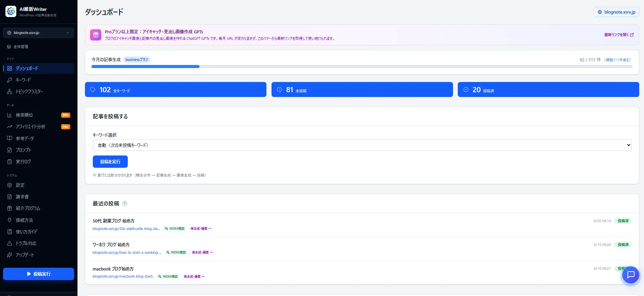Open アフィリエイト分析 page
Image resolution: width=644 pixels, height=296 pixels.
tap(38, 127)
